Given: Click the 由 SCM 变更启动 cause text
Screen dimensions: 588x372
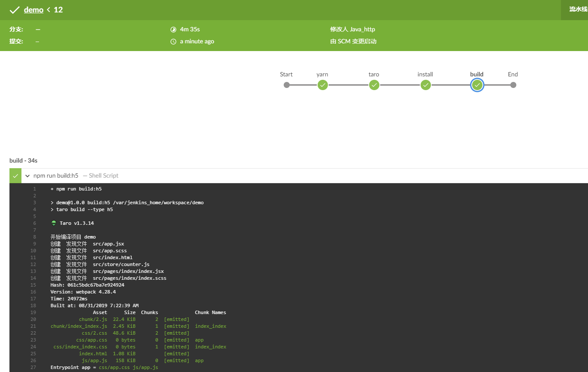Looking at the screenshot, I should pos(353,42).
